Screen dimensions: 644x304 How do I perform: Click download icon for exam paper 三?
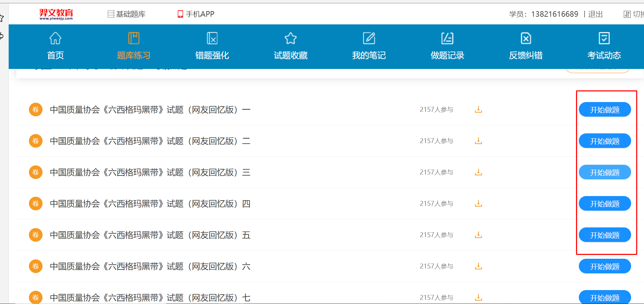coord(478,172)
